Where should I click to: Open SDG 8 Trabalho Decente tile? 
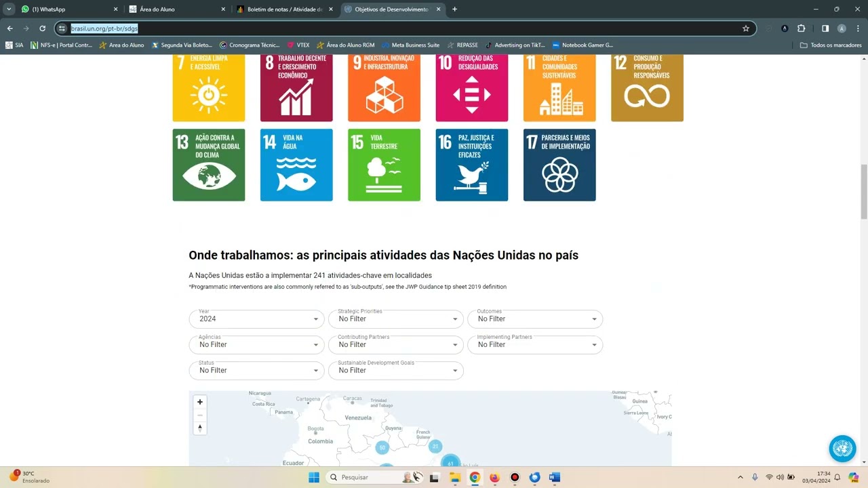[x=296, y=88]
